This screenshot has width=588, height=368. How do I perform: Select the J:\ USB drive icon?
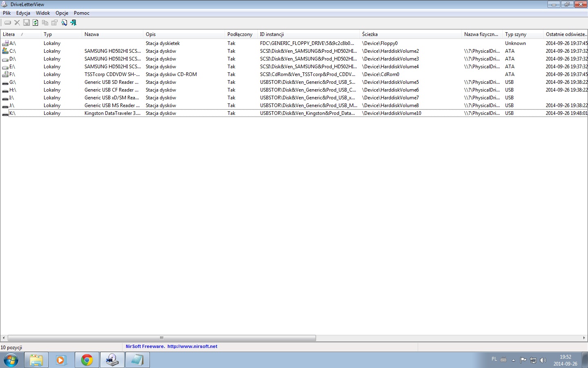coord(5,105)
